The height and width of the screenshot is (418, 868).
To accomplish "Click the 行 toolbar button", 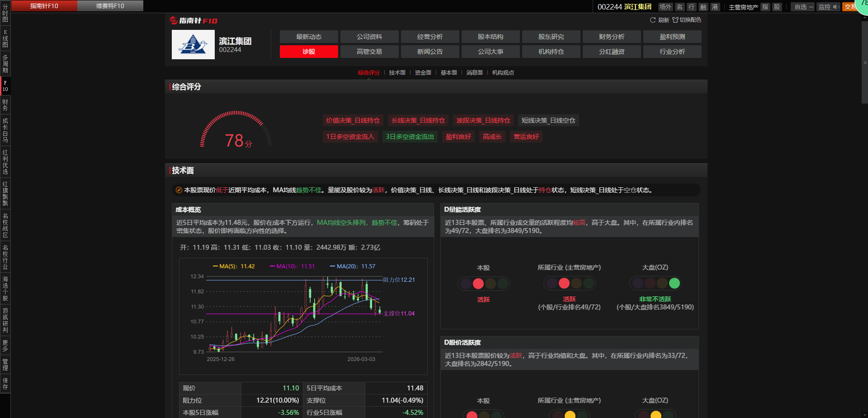I will [692, 7].
